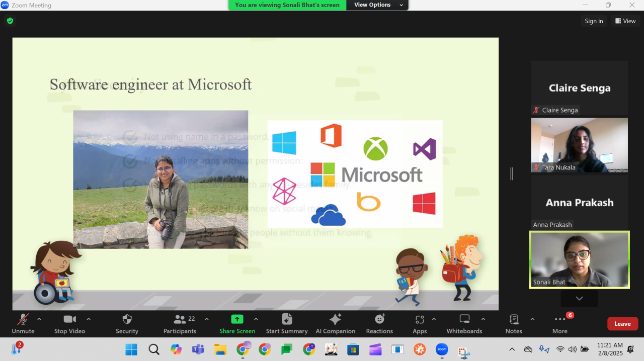The width and height of the screenshot is (644, 361).
Task: Show hidden system tray icons
Action: (x=512, y=349)
